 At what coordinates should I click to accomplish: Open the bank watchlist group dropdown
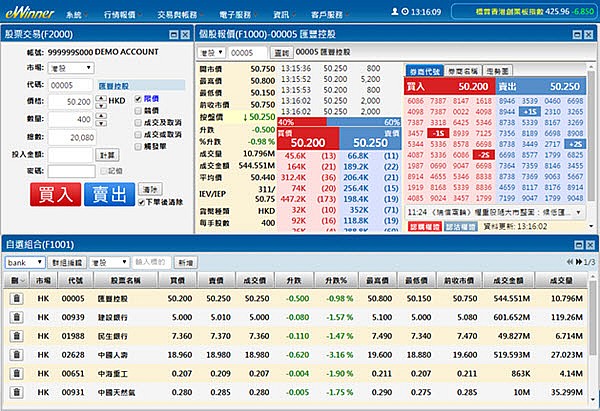25,263
